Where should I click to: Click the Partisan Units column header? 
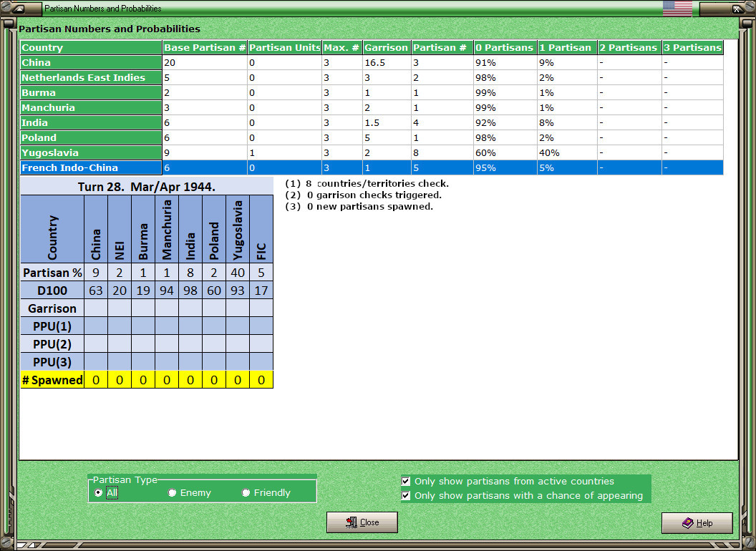click(x=284, y=47)
